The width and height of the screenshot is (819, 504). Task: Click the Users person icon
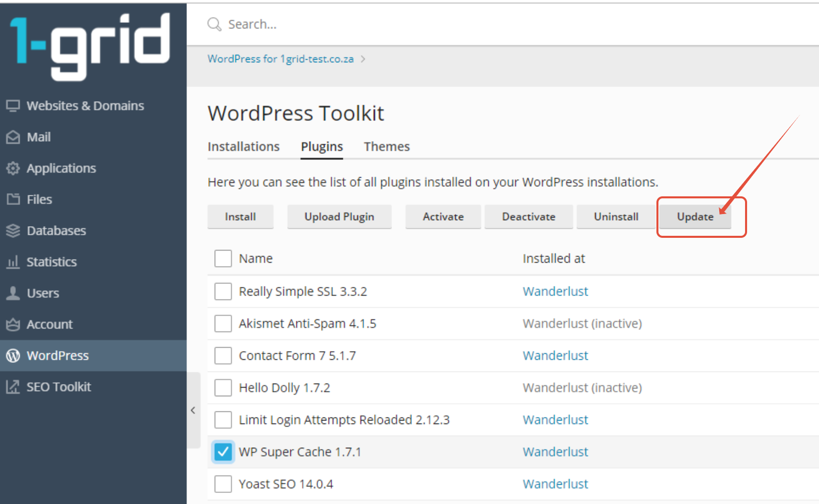pos(13,293)
